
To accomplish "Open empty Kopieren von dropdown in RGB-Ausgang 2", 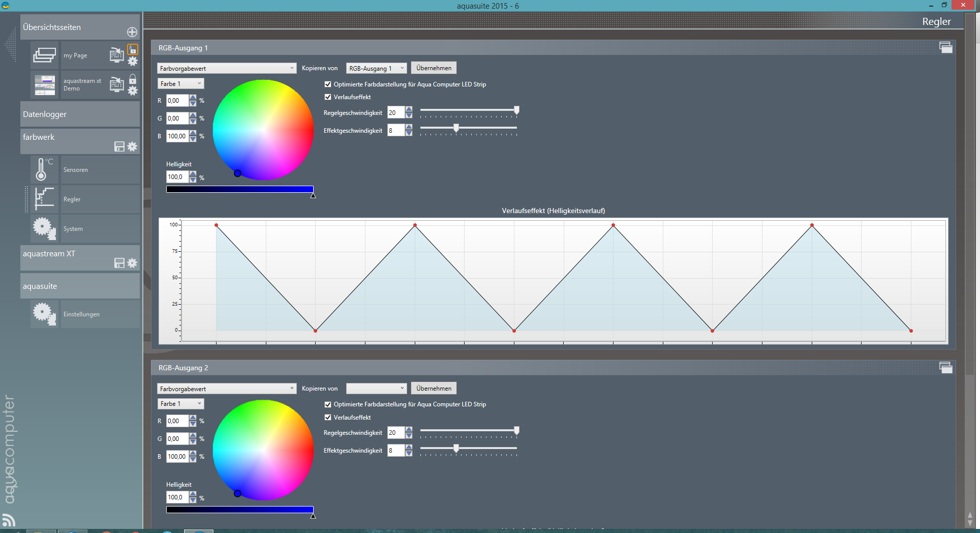I will click(x=376, y=389).
